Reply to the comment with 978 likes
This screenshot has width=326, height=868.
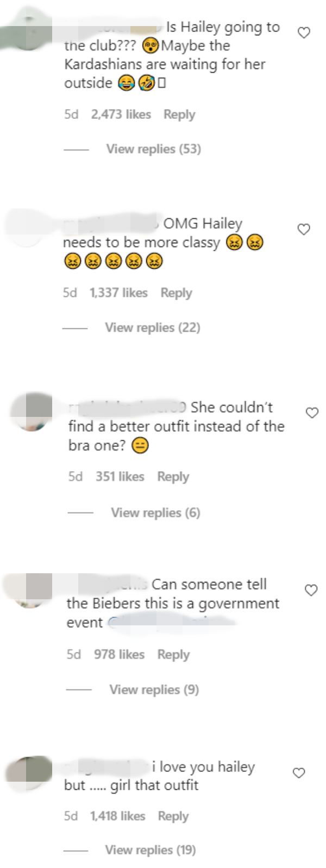[x=173, y=655]
